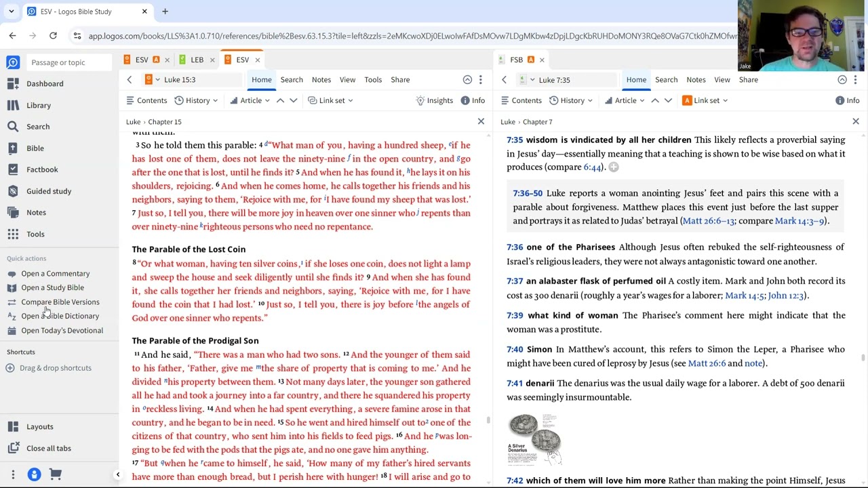Open Info in the ESV panel

(473, 100)
